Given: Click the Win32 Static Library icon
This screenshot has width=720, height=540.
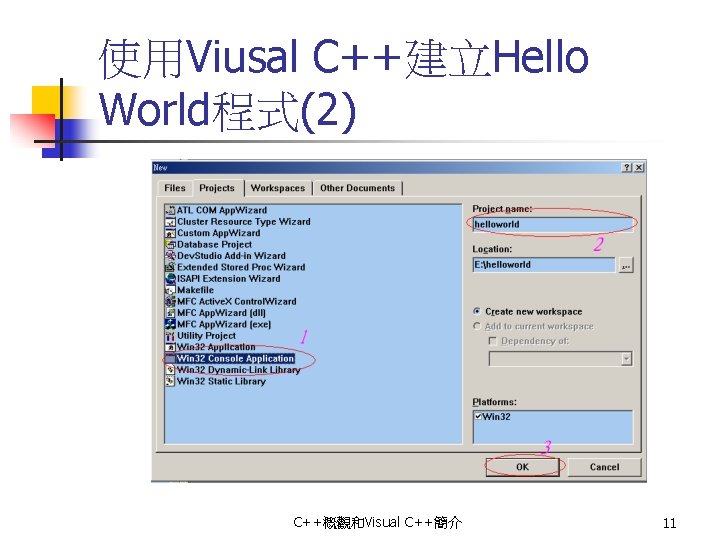Looking at the screenshot, I should (170, 381).
